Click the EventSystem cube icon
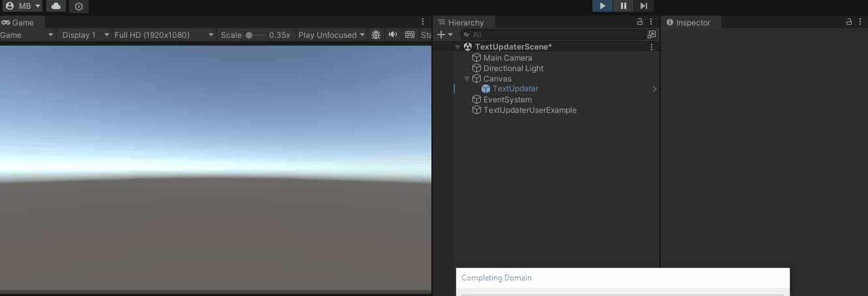868x296 pixels. click(x=476, y=100)
